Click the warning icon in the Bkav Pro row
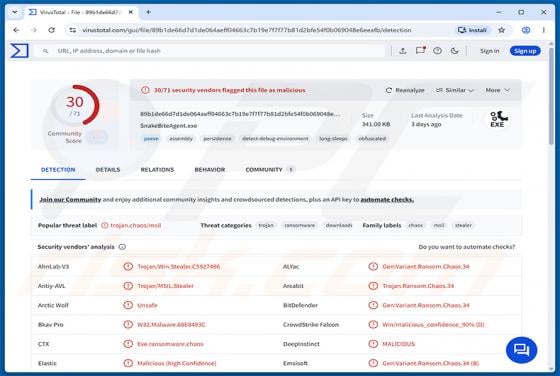560x376 pixels. tap(128, 325)
